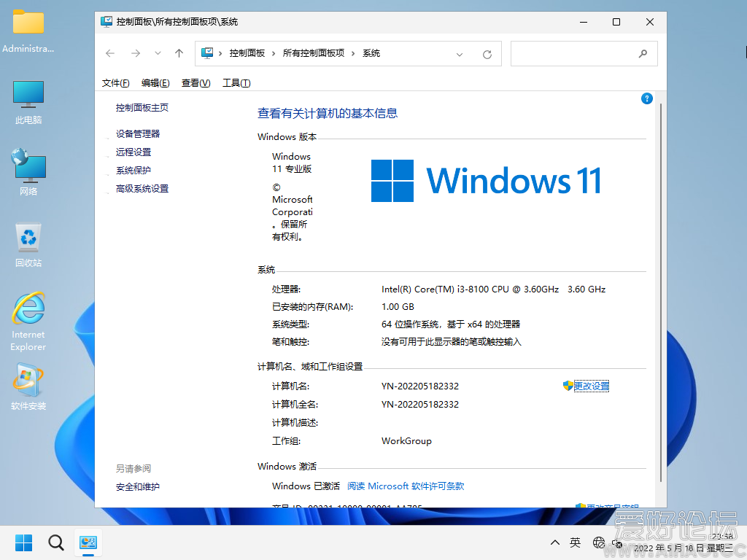Open taskbar Search
This screenshot has height=560, width=747.
(55, 542)
